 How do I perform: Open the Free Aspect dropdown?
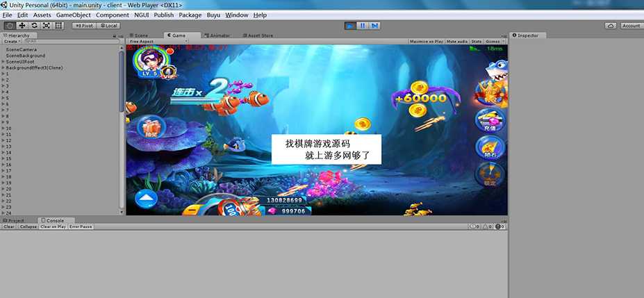point(158,42)
